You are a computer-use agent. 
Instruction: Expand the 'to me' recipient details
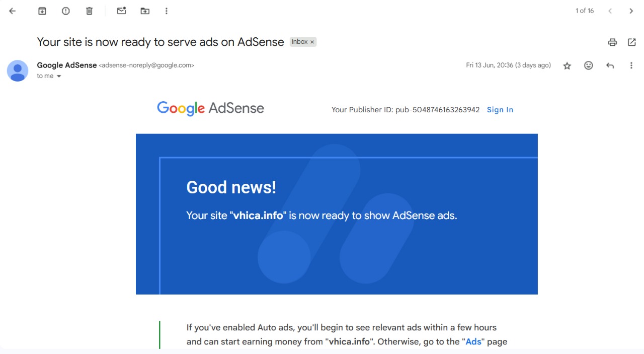(x=59, y=76)
